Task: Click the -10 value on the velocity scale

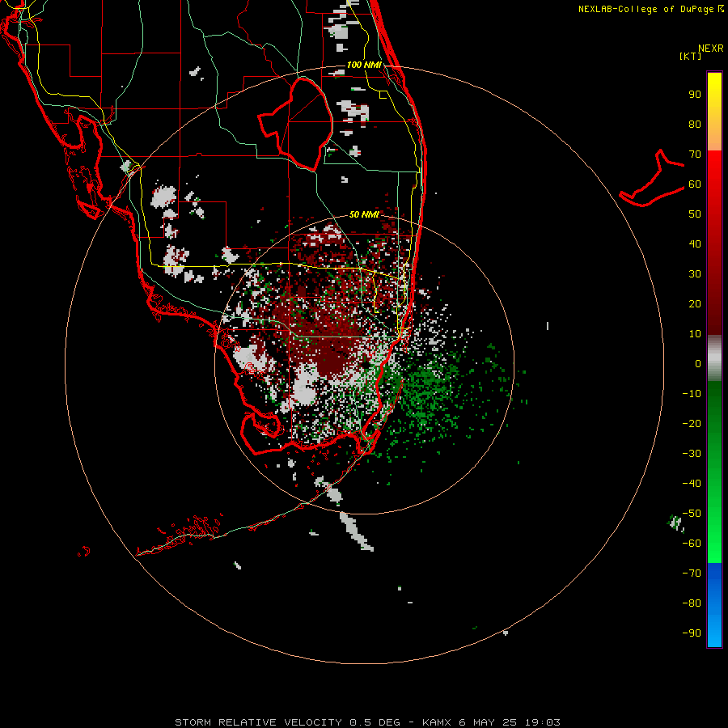Action: tap(692, 394)
